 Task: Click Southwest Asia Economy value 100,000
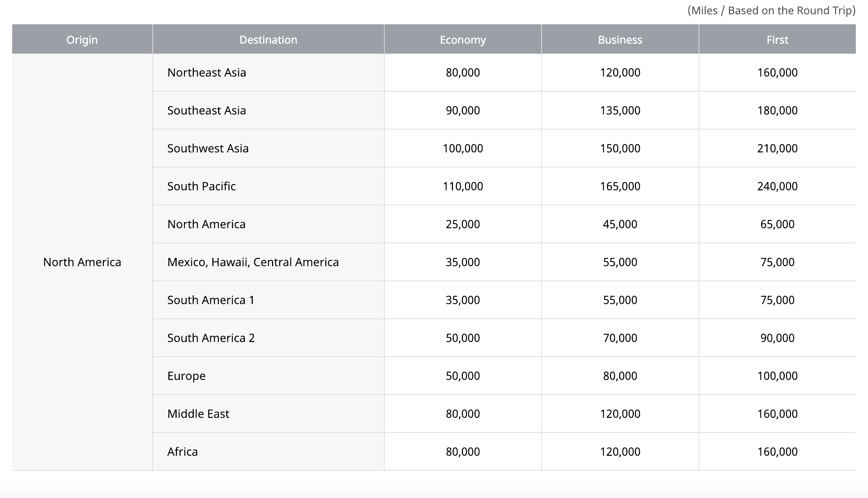point(463,148)
